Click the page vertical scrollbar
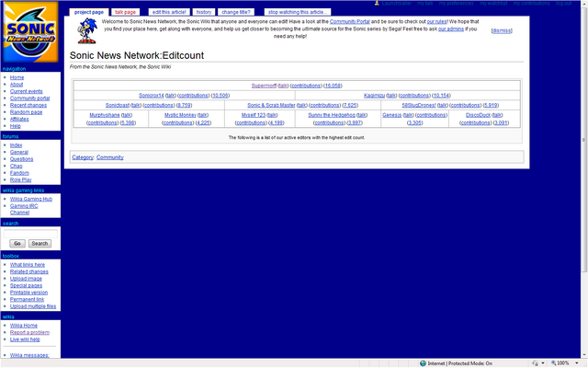 (584, 139)
